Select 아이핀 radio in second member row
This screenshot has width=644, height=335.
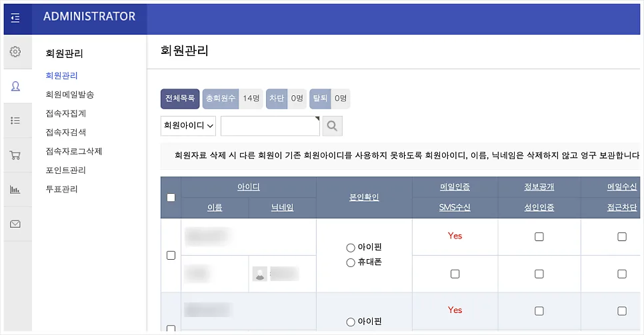pos(351,322)
